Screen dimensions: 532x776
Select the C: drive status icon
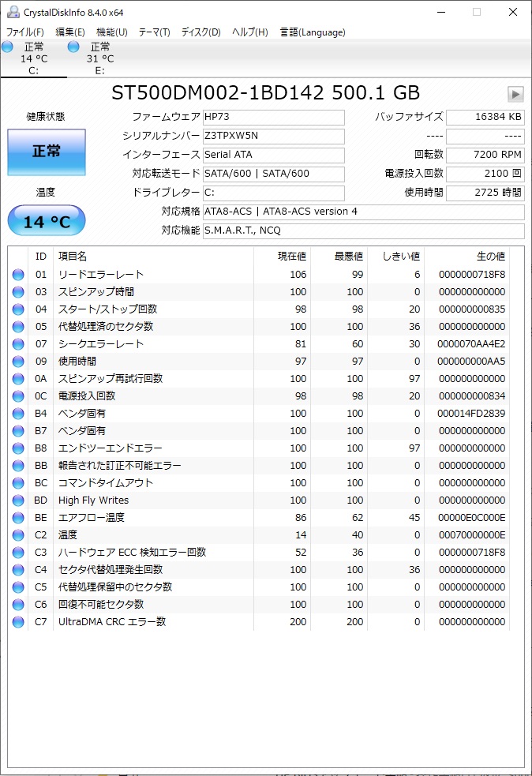(x=7, y=47)
